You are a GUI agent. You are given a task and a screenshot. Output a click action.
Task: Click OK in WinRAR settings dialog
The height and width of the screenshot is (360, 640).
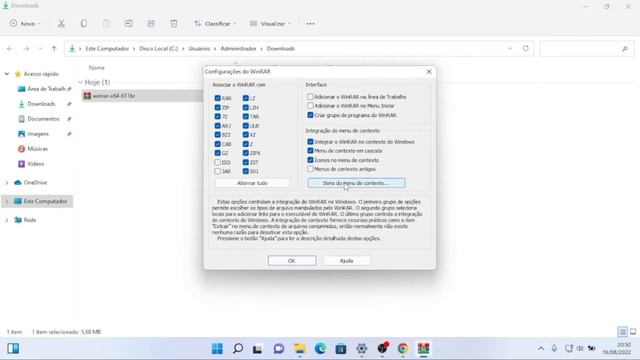pyautogui.click(x=292, y=260)
